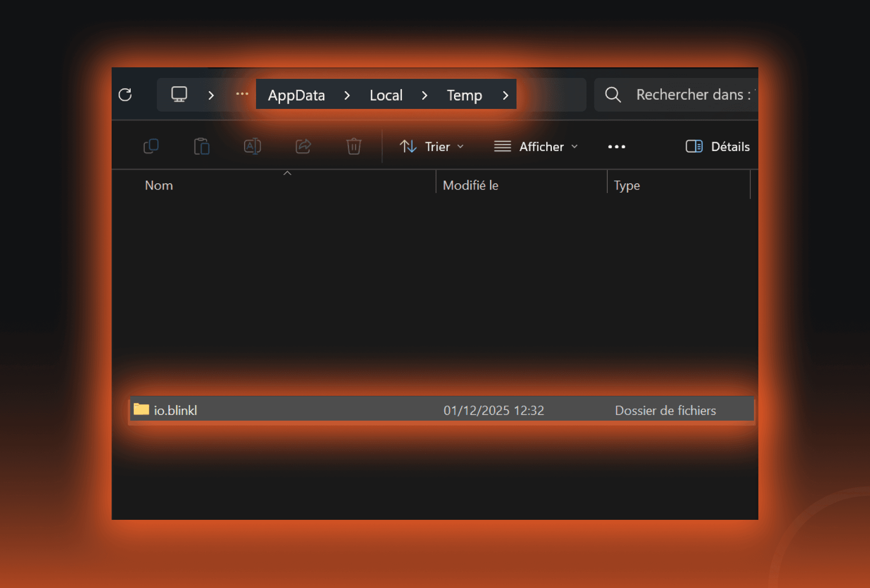Expand chevron after Temp breadcrumb
The height and width of the screenshot is (588, 870).
pyautogui.click(x=505, y=95)
